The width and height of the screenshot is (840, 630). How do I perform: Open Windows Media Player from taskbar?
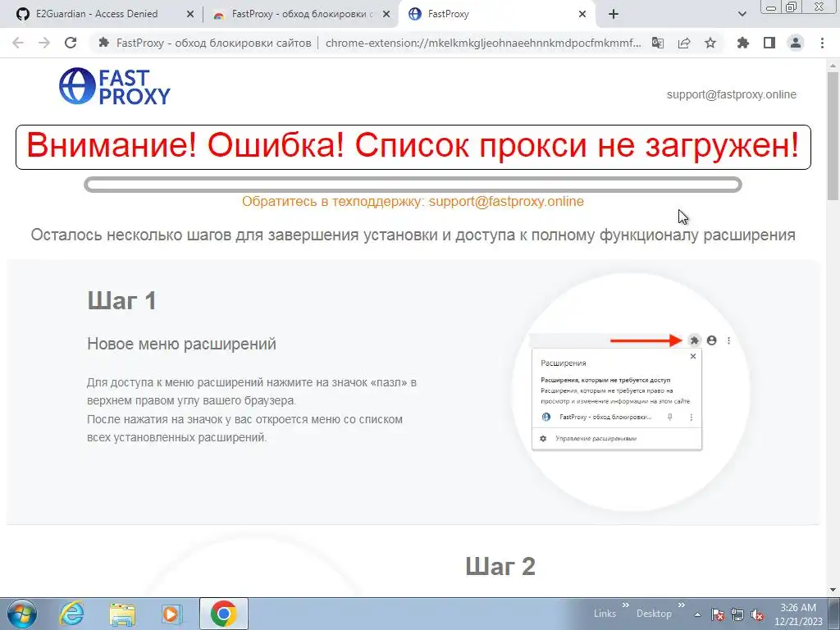pos(172,614)
